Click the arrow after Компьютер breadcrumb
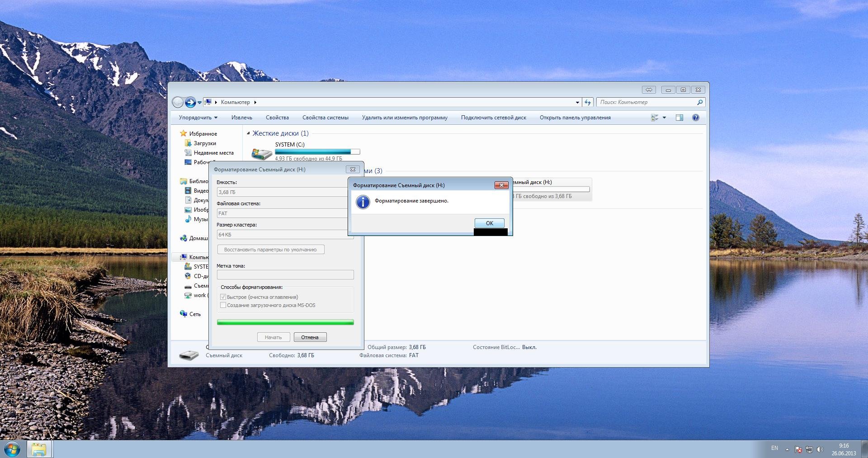The image size is (868, 458). 255,102
